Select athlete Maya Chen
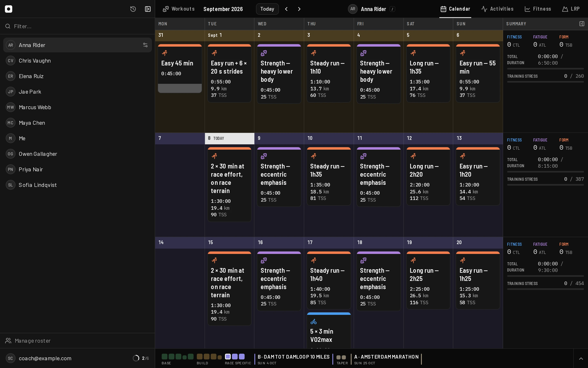This screenshot has width=588, height=368. coord(78,123)
